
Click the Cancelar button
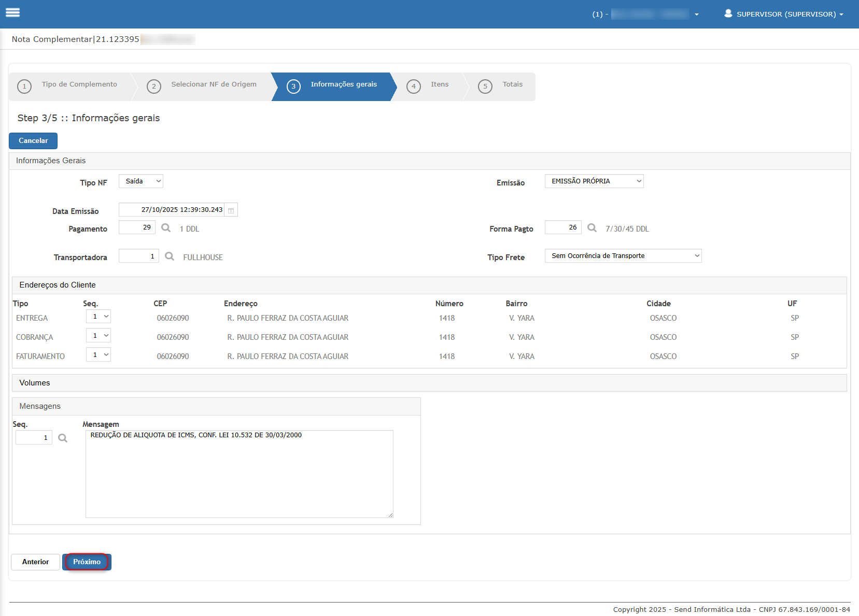(x=33, y=141)
